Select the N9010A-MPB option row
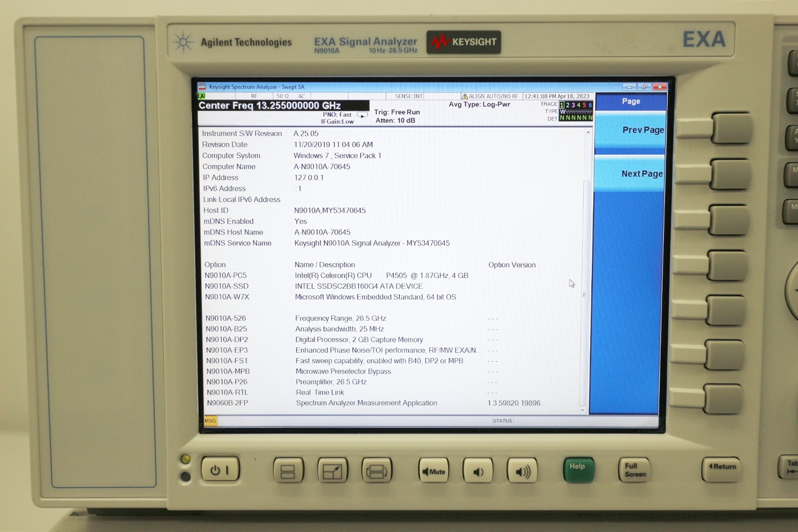This screenshot has height=532, width=798. [352, 371]
